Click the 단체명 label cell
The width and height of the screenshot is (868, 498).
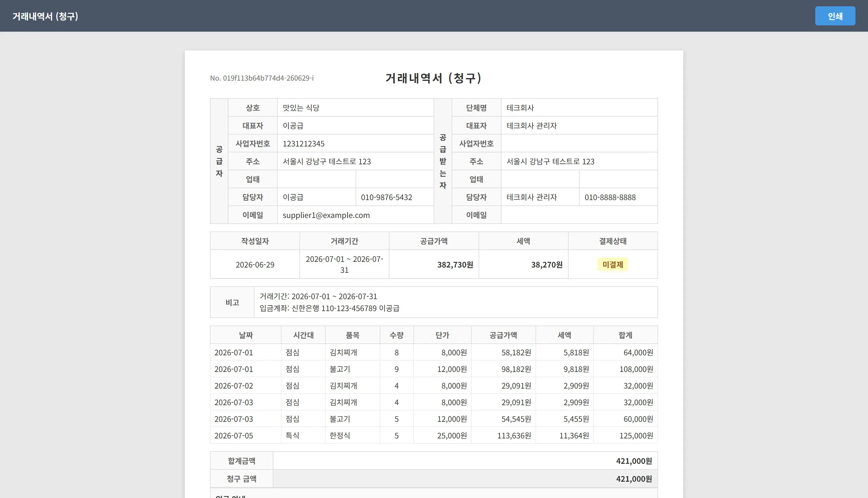tap(476, 108)
